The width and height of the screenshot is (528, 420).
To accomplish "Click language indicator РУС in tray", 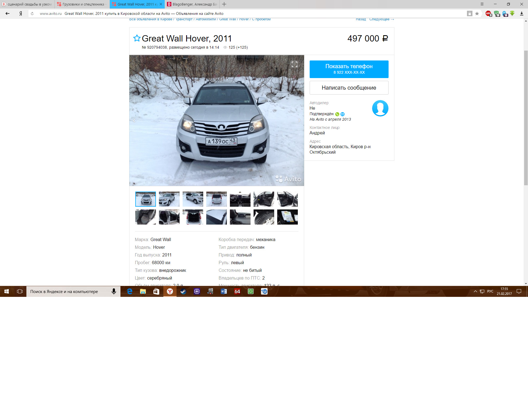I will tap(490, 291).
